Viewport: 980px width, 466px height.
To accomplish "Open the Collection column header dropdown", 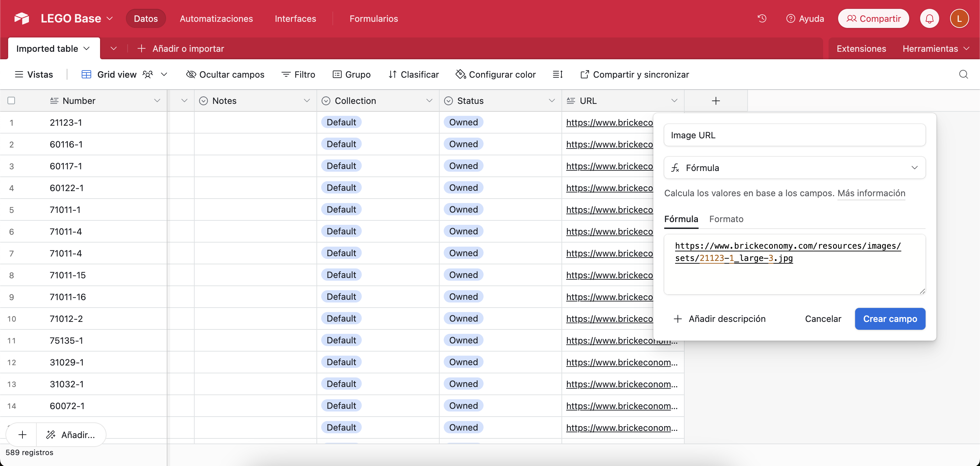I will (429, 100).
